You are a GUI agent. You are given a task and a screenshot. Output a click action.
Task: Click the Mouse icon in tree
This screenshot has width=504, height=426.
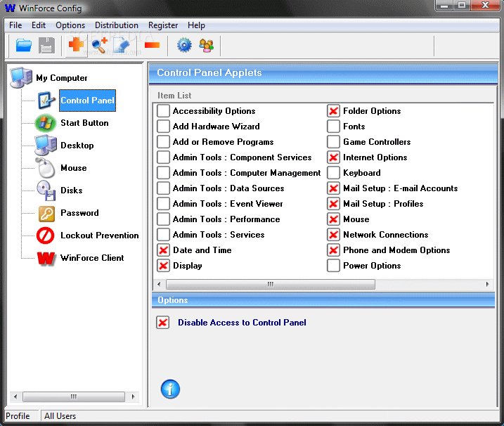(46, 167)
